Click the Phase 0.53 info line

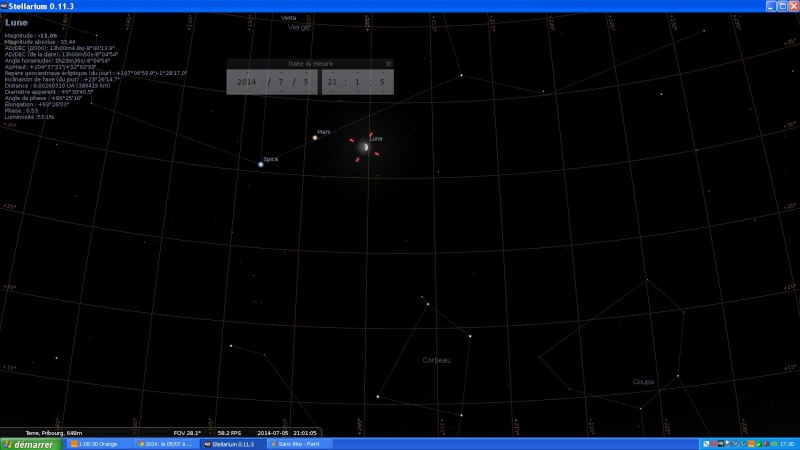click(21, 111)
